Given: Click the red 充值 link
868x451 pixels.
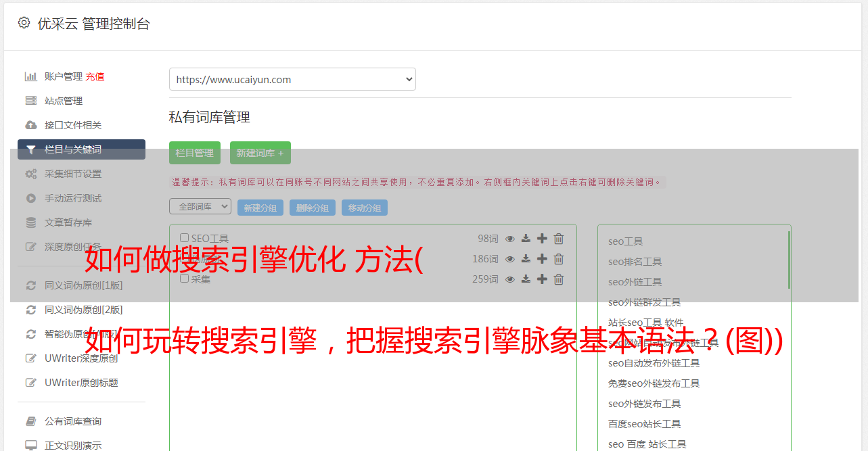Looking at the screenshot, I should [95, 76].
